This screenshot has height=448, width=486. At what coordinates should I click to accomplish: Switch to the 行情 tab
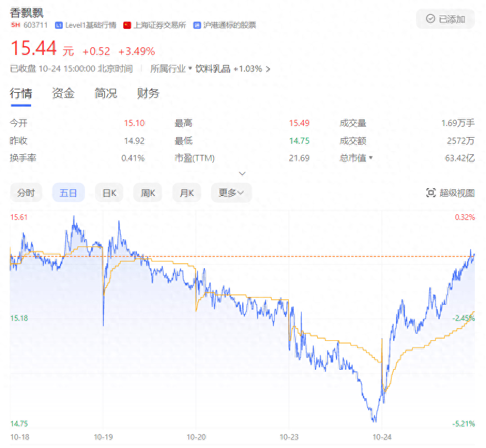[x=21, y=93]
